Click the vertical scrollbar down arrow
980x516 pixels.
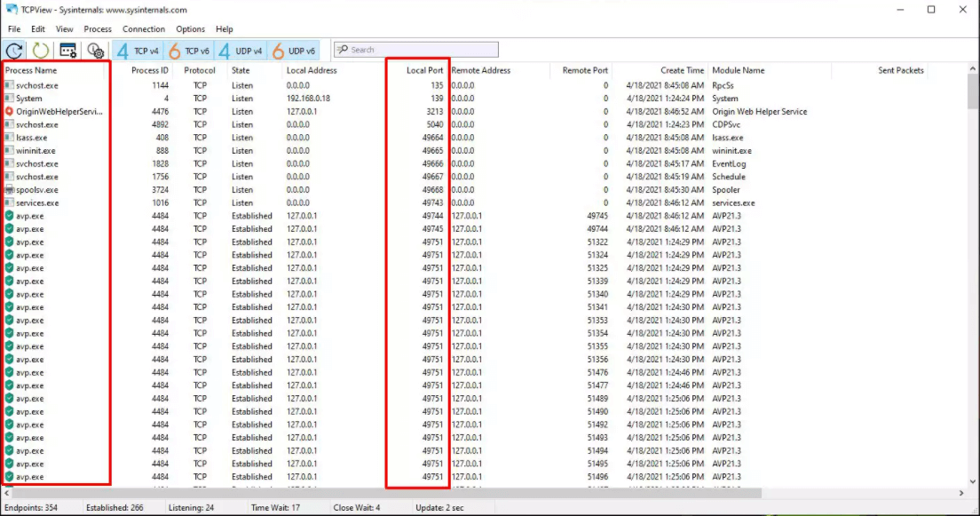coord(973,481)
